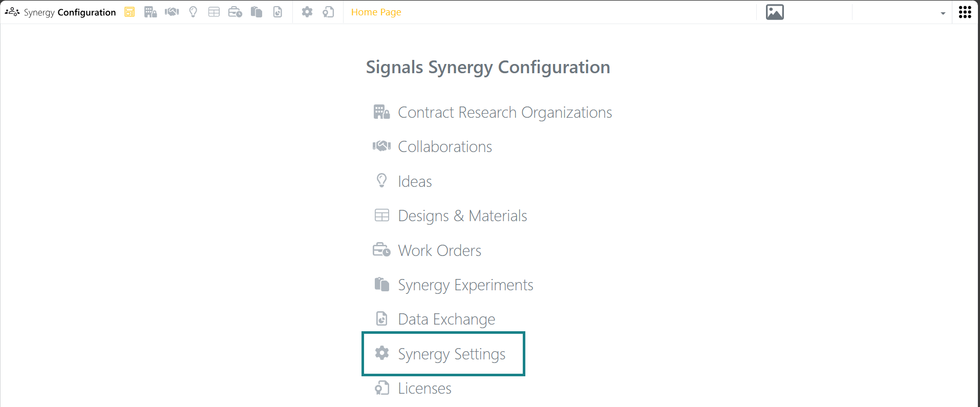
Task: Click the Contract Research Organizations toolbar icon
Action: [151, 12]
